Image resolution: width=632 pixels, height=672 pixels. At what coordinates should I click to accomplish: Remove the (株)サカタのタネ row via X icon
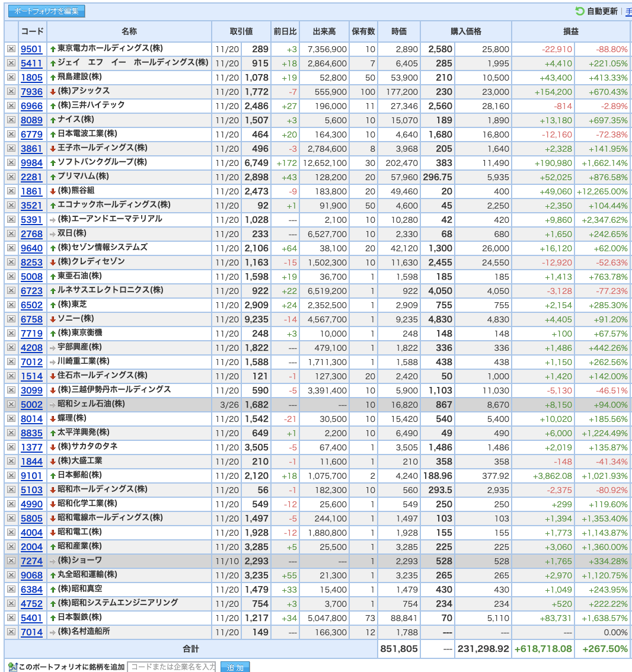point(11,447)
